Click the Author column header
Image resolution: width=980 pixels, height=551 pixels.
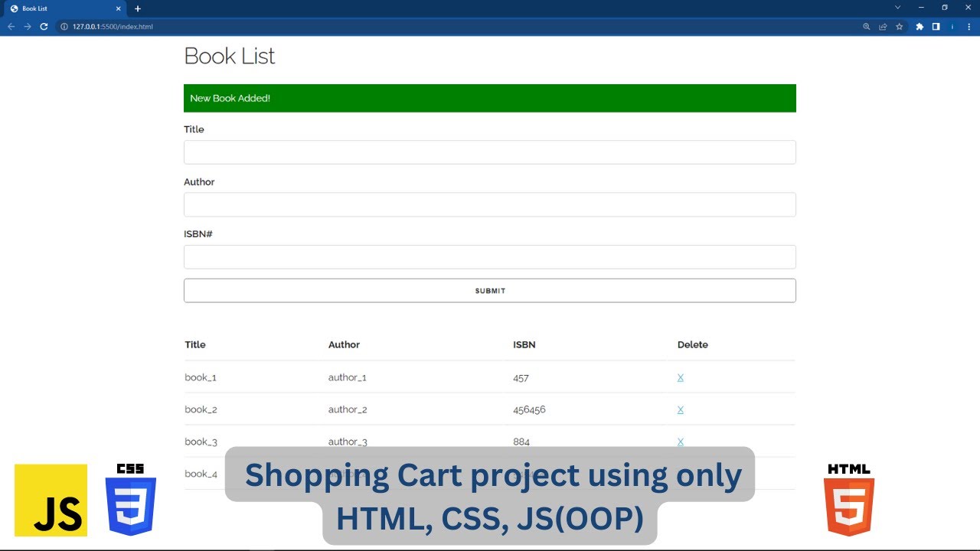[344, 344]
